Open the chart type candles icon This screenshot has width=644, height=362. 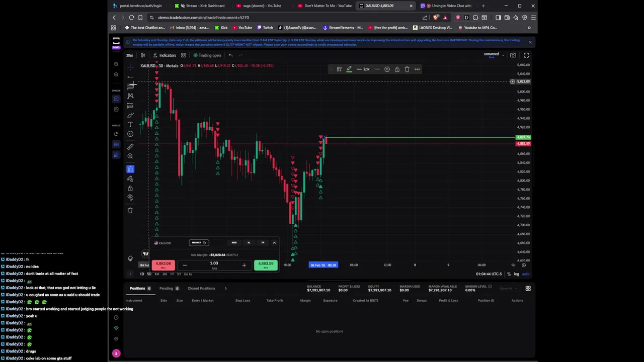click(x=143, y=55)
